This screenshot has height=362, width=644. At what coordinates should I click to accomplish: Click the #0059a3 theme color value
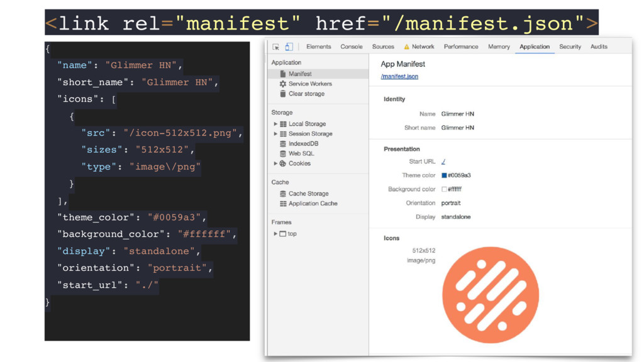click(x=459, y=176)
